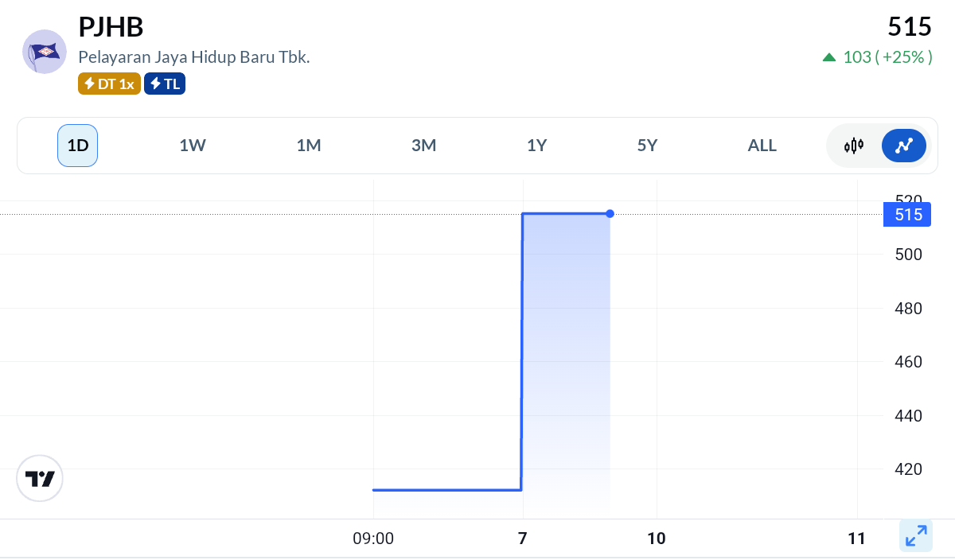Click the blue 515 price axis label
The image size is (955, 560).
coord(907,215)
